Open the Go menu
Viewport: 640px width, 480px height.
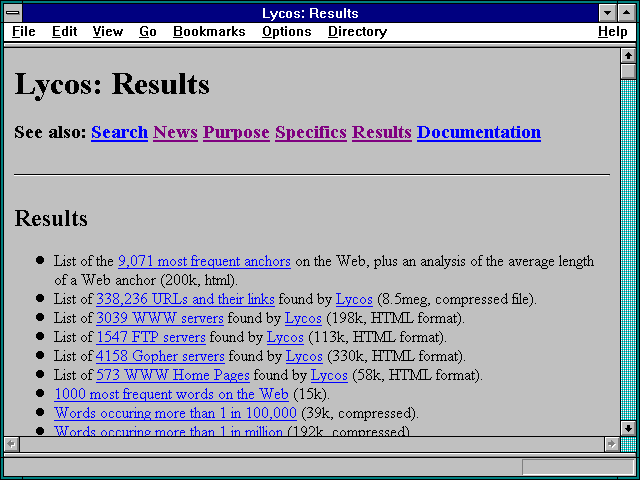[x=148, y=31]
